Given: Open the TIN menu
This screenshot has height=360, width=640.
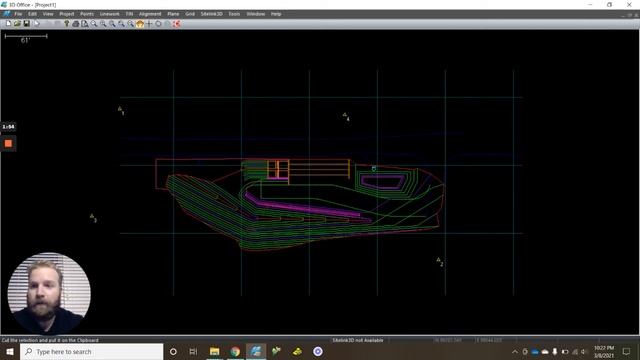Looking at the screenshot, I should [x=129, y=14].
